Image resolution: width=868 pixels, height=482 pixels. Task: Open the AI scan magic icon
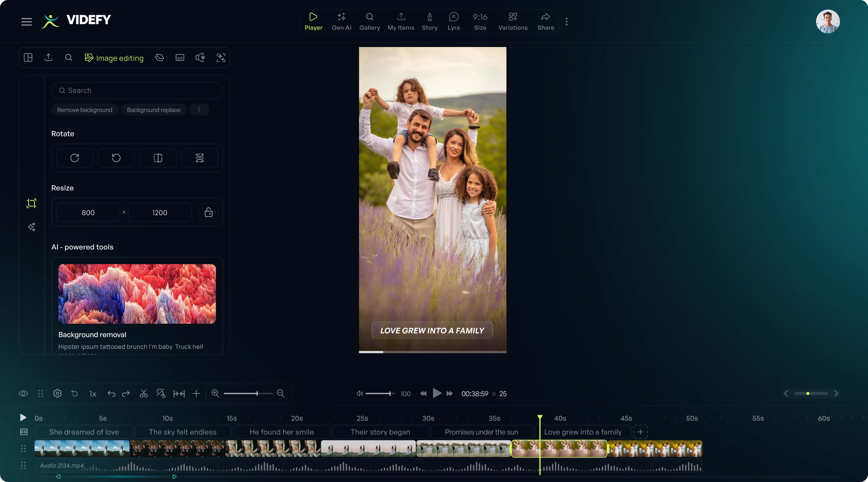[x=221, y=58]
